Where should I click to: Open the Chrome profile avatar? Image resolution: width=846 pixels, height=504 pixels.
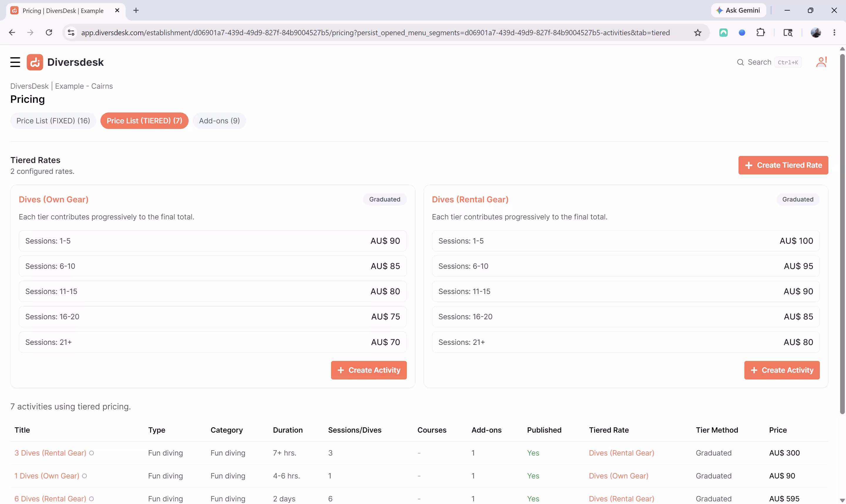click(816, 33)
